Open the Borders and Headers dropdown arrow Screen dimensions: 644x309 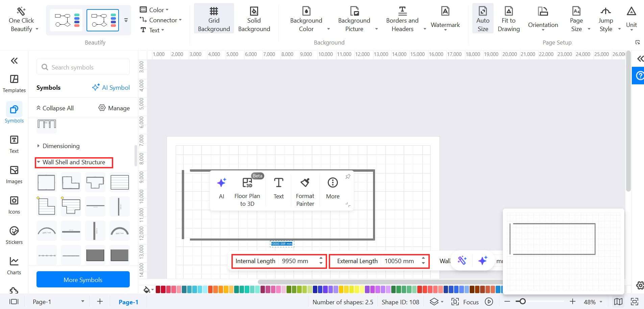pyautogui.click(x=425, y=29)
